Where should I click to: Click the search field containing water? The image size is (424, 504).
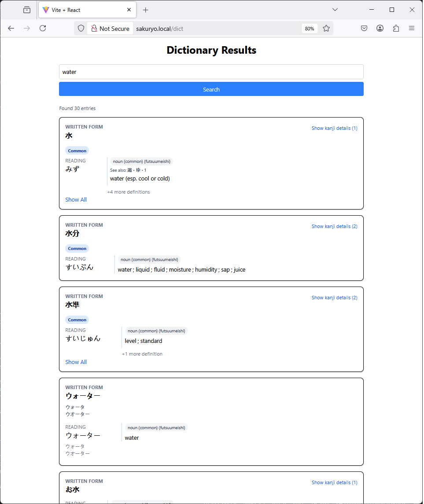click(211, 72)
